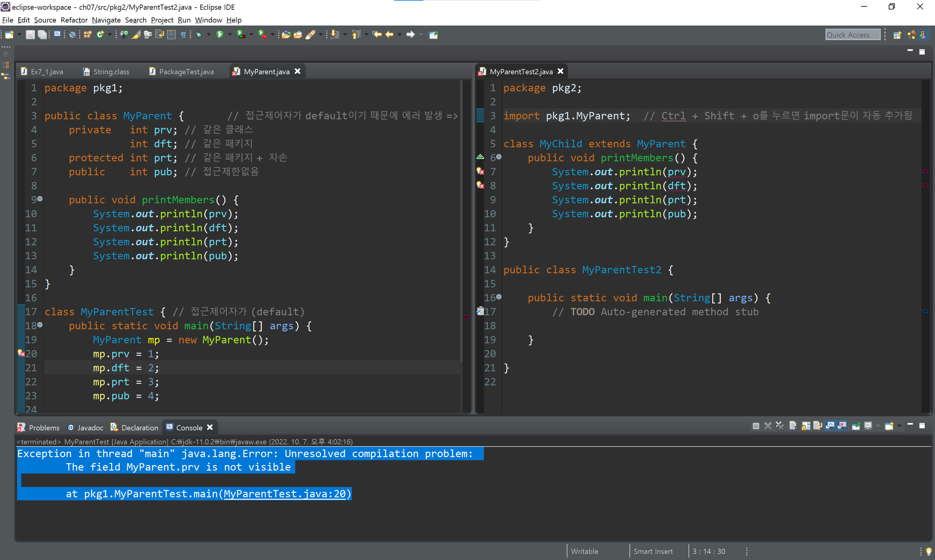
Task: Click the New Java Class icon
Action: [100, 35]
